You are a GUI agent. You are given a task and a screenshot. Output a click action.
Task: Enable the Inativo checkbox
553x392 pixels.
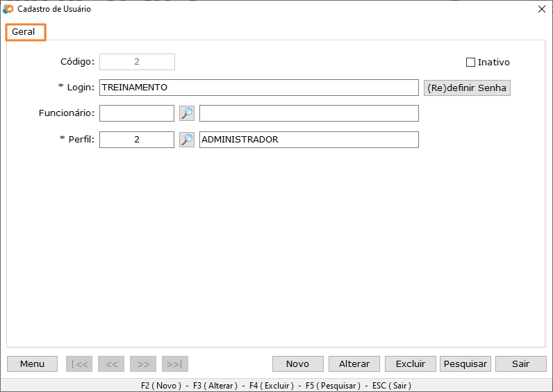pos(470,63)
